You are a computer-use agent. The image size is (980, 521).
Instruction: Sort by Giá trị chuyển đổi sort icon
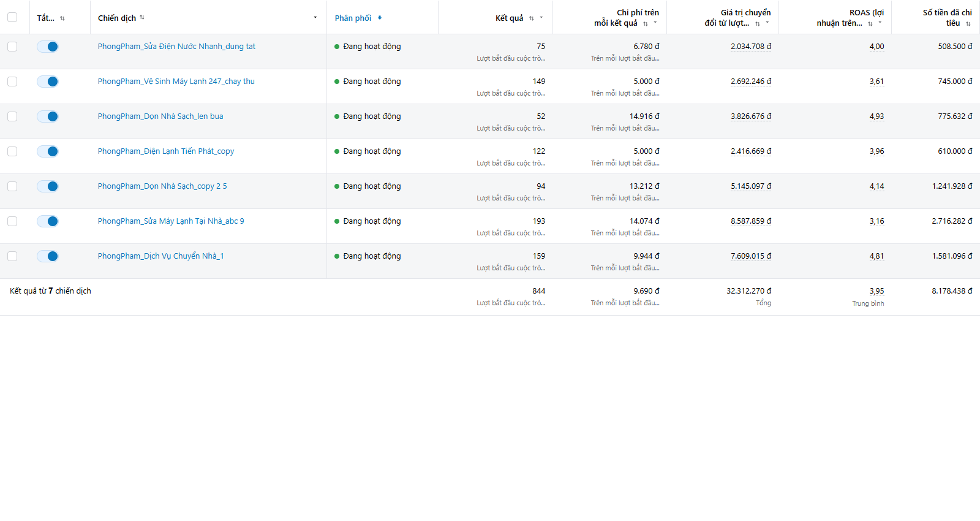pyautogui.click(x=758, y=23)
